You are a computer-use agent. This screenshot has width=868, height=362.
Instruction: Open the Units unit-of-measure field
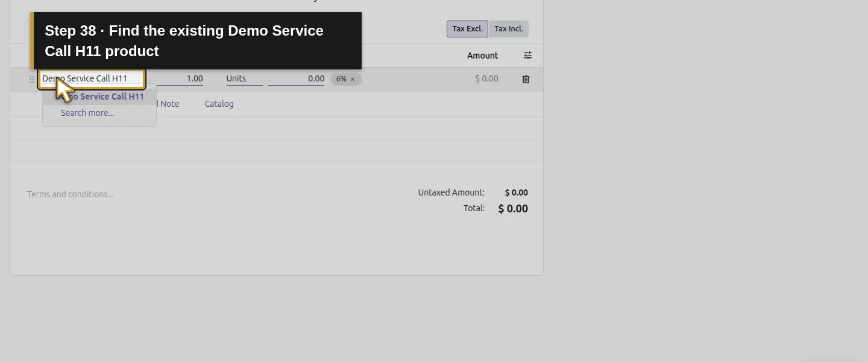(244, 78)
